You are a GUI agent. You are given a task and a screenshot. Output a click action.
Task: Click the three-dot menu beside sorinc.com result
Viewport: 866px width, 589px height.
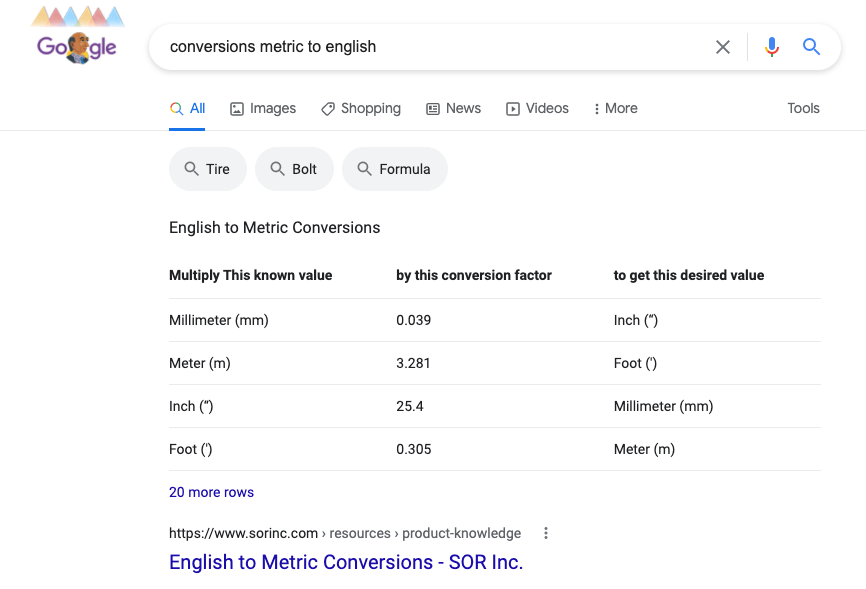click(546, 533)
